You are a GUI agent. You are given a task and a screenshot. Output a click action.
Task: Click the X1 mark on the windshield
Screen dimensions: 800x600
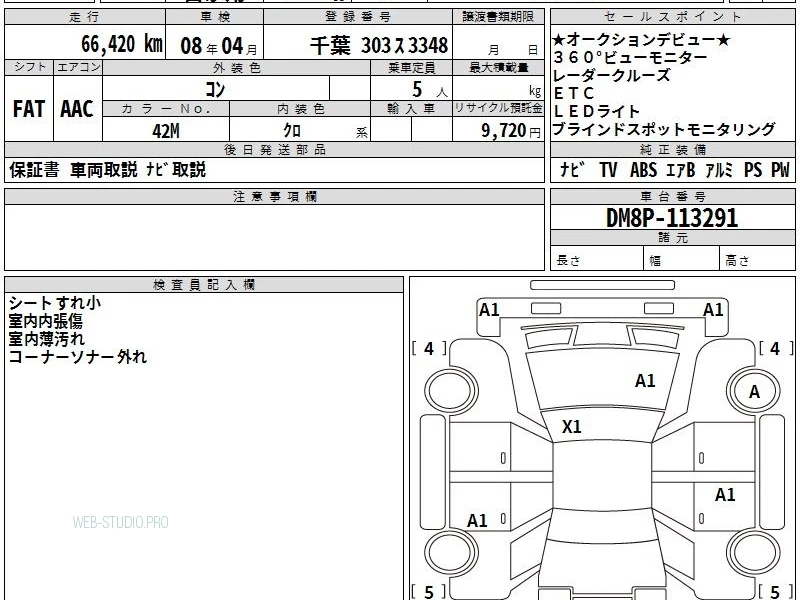pyautogui.click(x=571, y=427)
